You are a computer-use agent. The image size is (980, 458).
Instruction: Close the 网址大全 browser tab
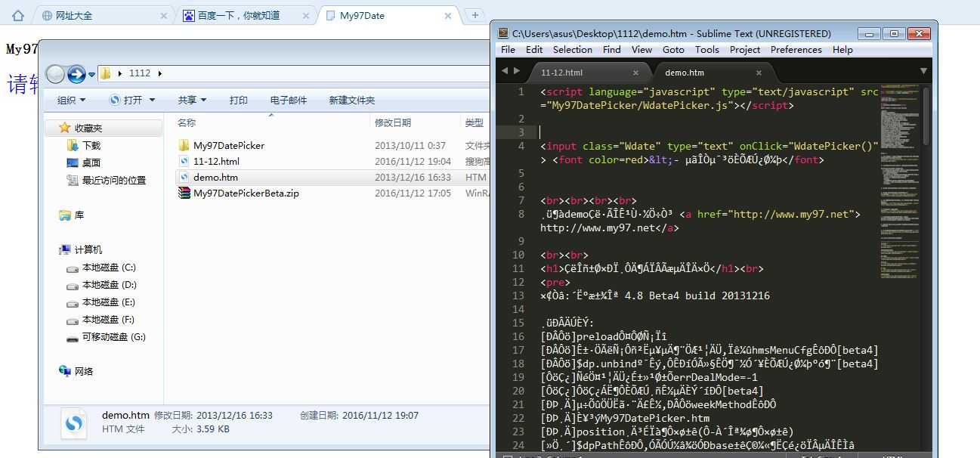(x=164, y=15)
